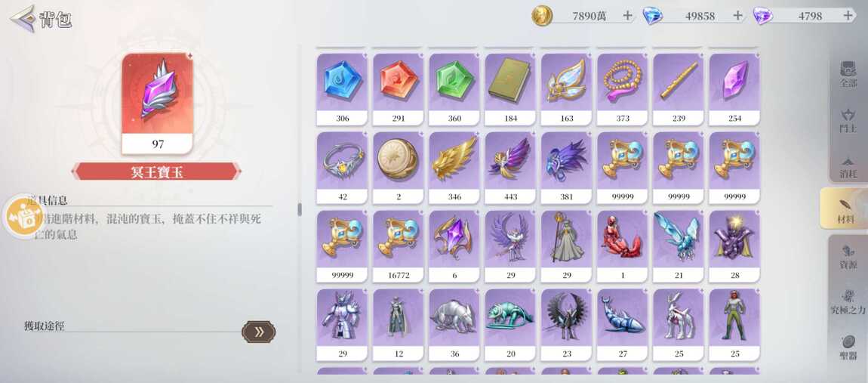Image resolution: width=868 pixels, height=383 pixels.
Task: Select the blue gem item with 306
Action: pyautogui.click(x=342, y=89)
